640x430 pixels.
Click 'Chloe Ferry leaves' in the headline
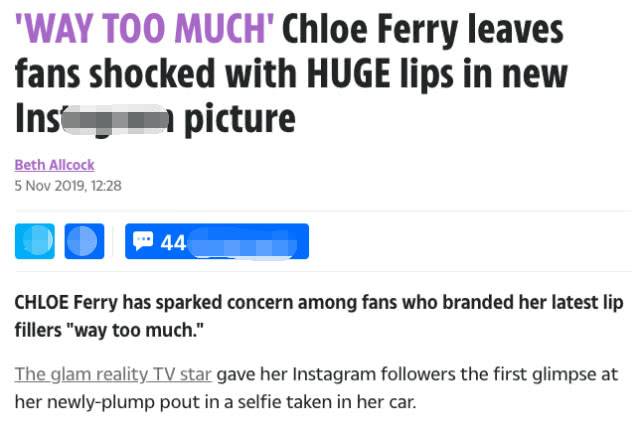tap(425, 29)
